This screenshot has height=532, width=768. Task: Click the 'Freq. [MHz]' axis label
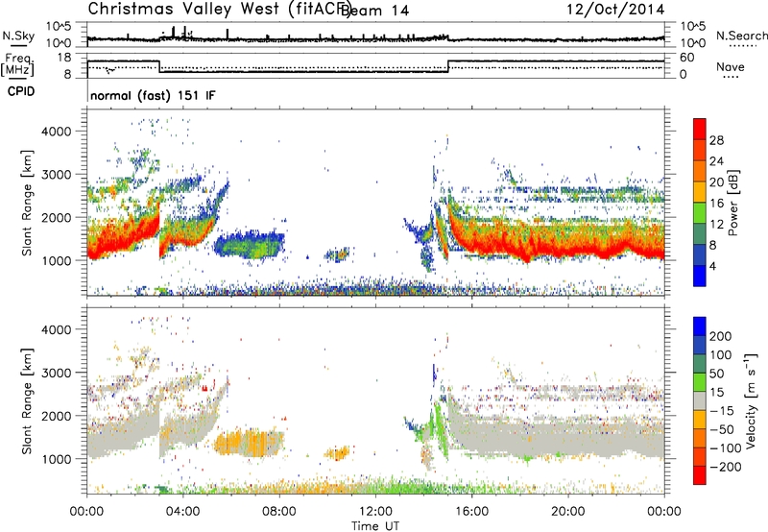[x=17, y=65]
